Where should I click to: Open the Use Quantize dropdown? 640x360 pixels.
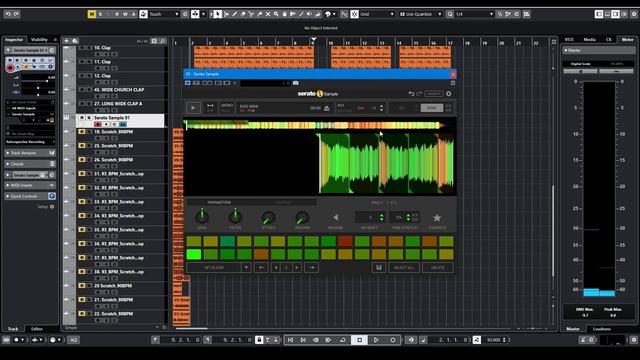[x=420, y=14]
